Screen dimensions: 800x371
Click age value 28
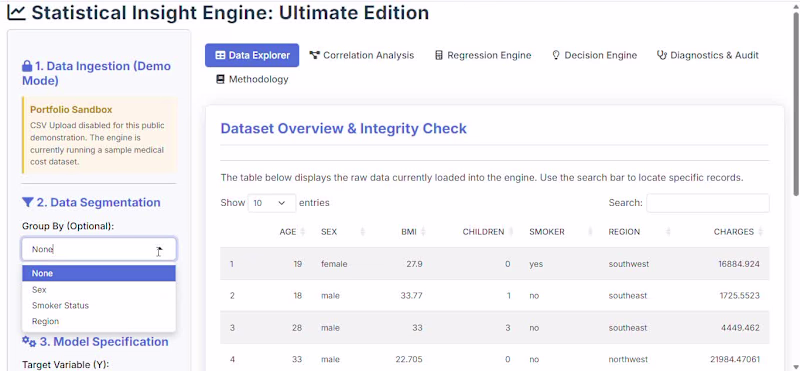coord(297,328)
